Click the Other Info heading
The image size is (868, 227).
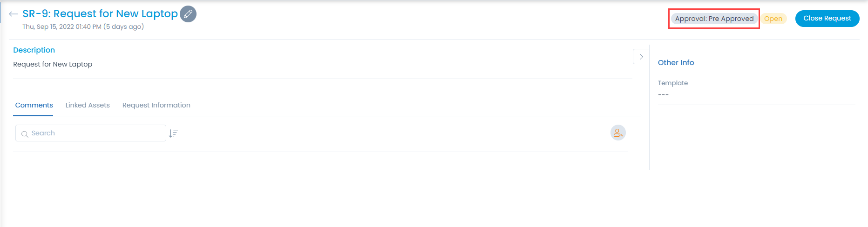pyautogui.click(x=676, y=62)
